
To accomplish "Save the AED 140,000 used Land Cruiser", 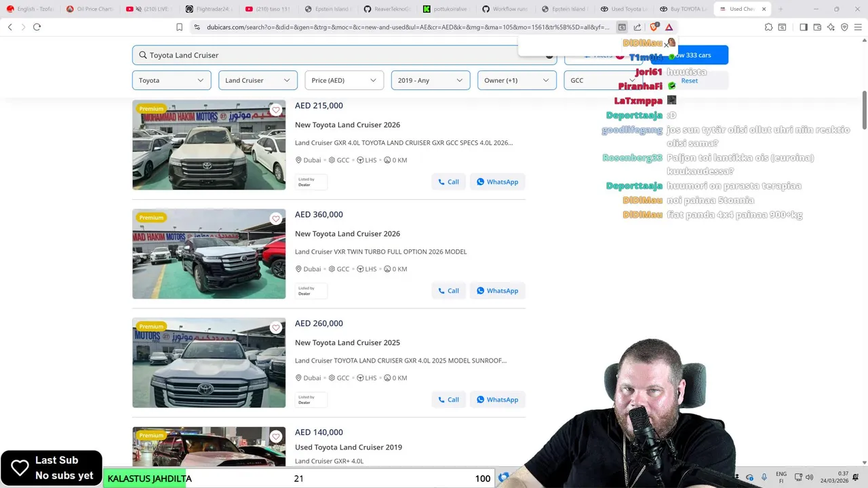I will pos(275,436).
